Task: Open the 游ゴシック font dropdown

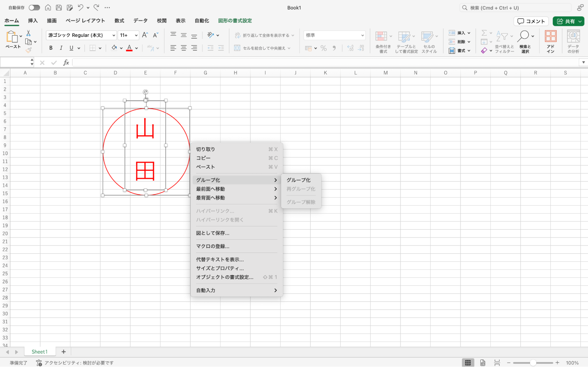Action: point(81,35)
